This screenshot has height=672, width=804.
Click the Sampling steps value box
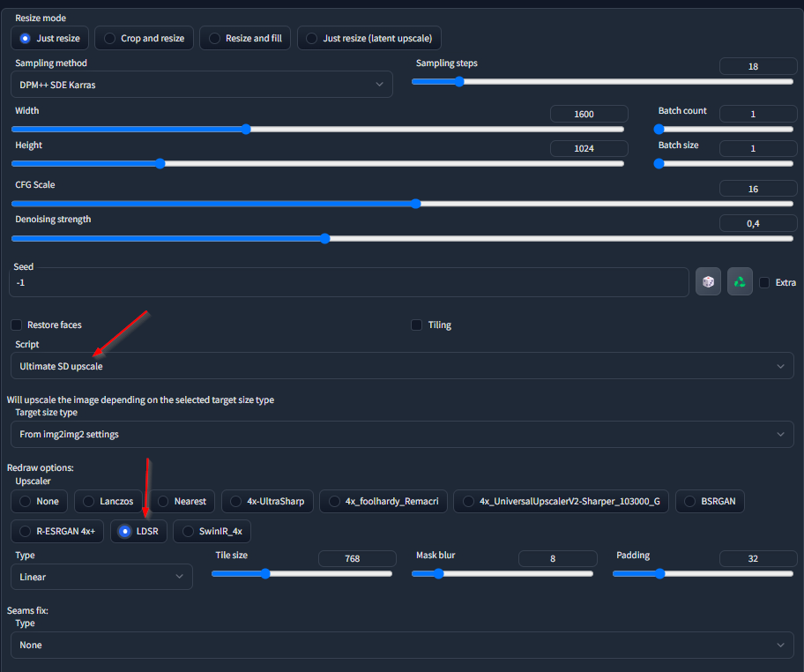click(x=758, y=66)
